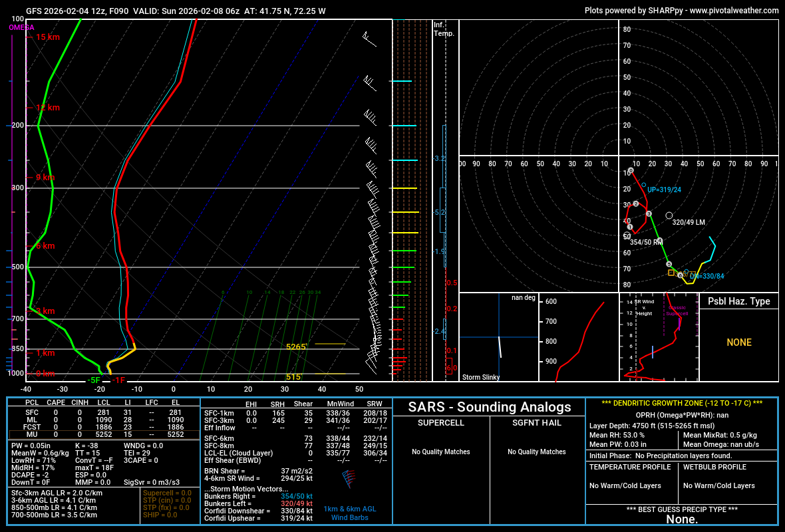
Task: Click the pivotalweather.com credit text
Action: [x=681, y=11]
